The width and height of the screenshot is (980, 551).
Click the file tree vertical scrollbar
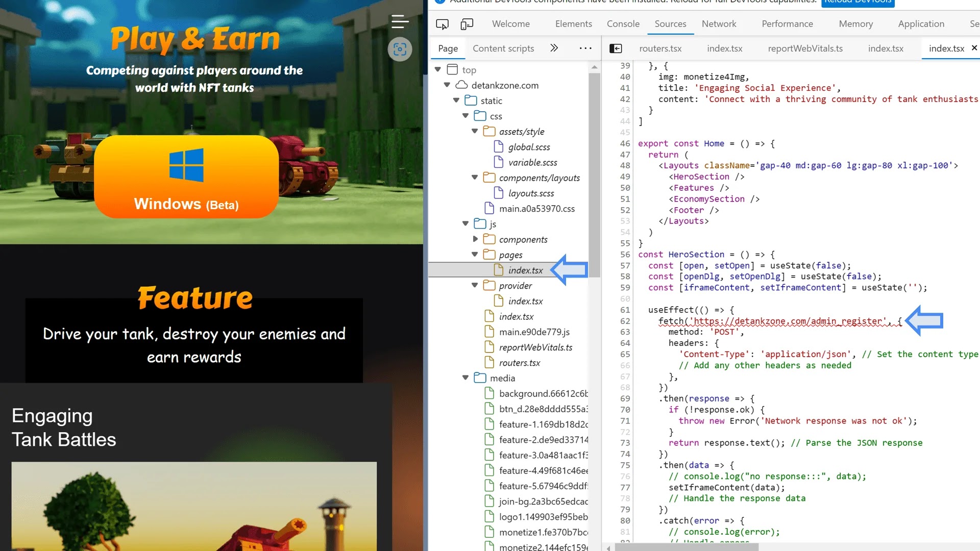[x=594, y=173]
